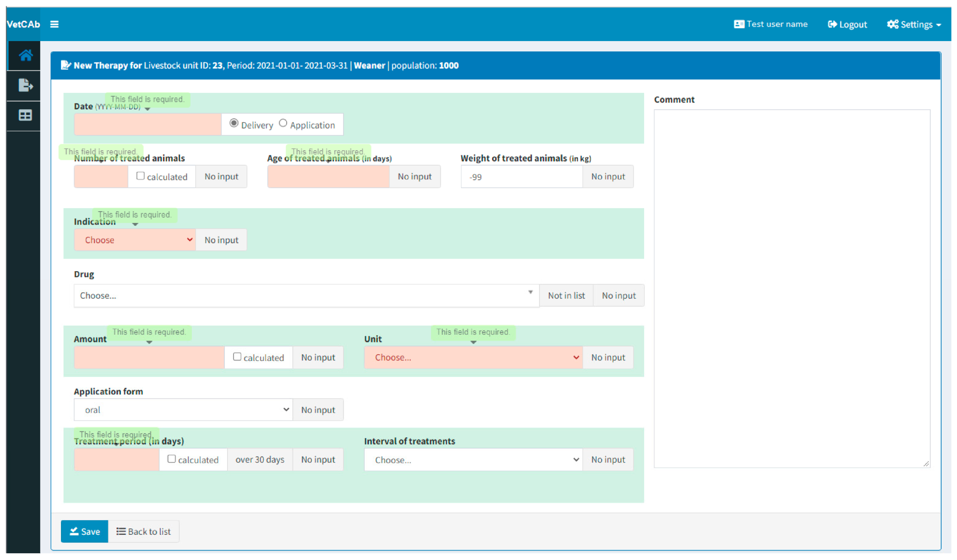Select the Delivery radio button
The height and width of the screenshot is (560, 957).
(234, 123)
